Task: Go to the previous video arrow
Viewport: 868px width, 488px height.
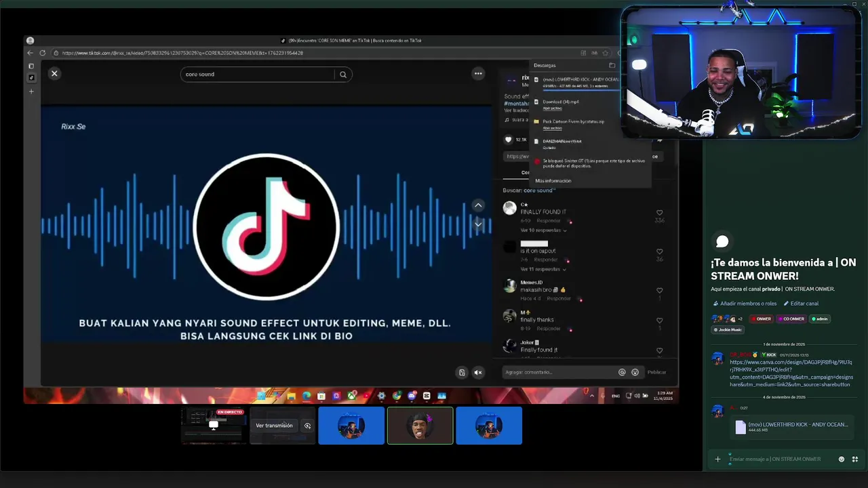Action: (478, 205)
